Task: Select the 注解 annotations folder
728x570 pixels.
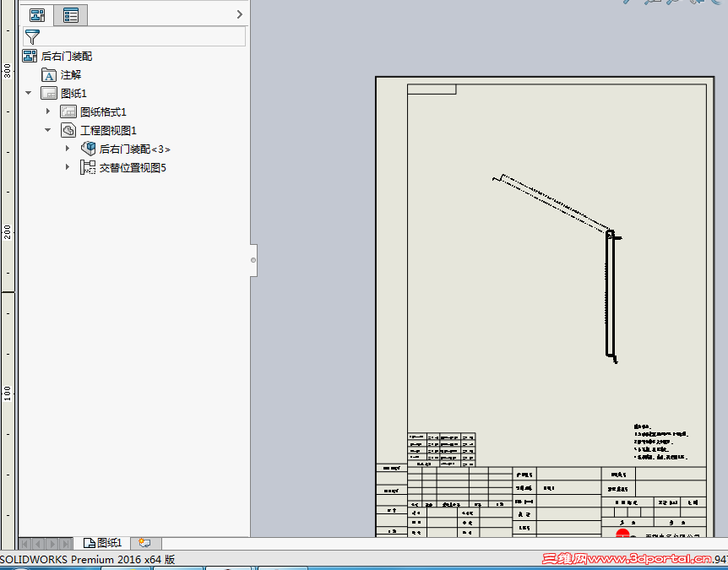Action: coord(71,74)
